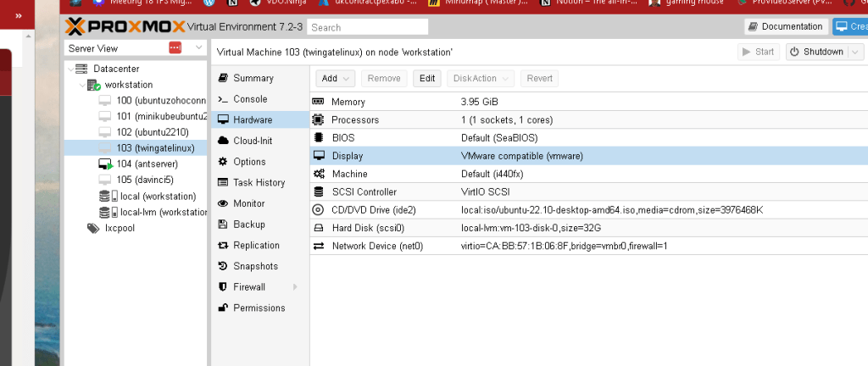Click the 'VMware compatible (vmware)' value

point(522,156)
